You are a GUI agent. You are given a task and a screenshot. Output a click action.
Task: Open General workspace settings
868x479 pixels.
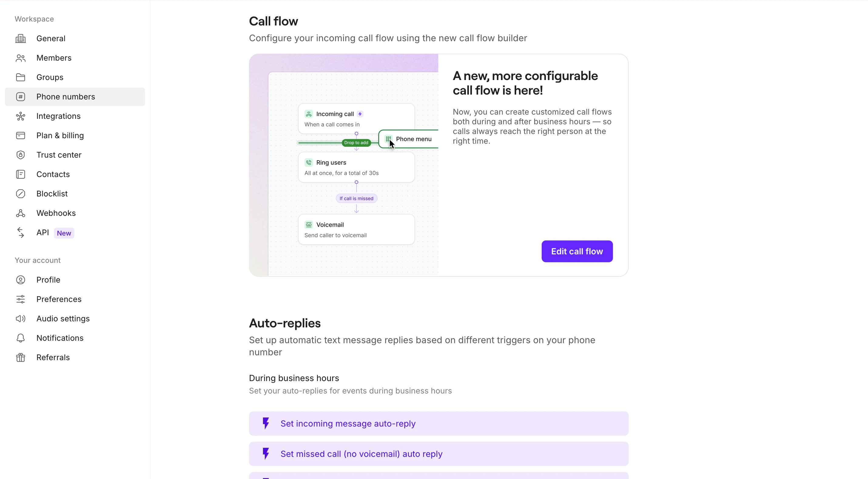coord(51,39)
